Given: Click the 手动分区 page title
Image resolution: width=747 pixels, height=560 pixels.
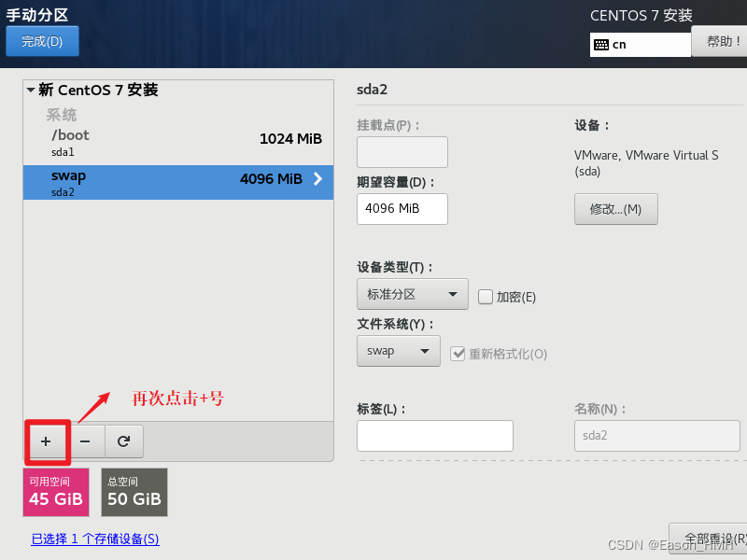Looking at the screenshot, I should (x=37, y=15).
